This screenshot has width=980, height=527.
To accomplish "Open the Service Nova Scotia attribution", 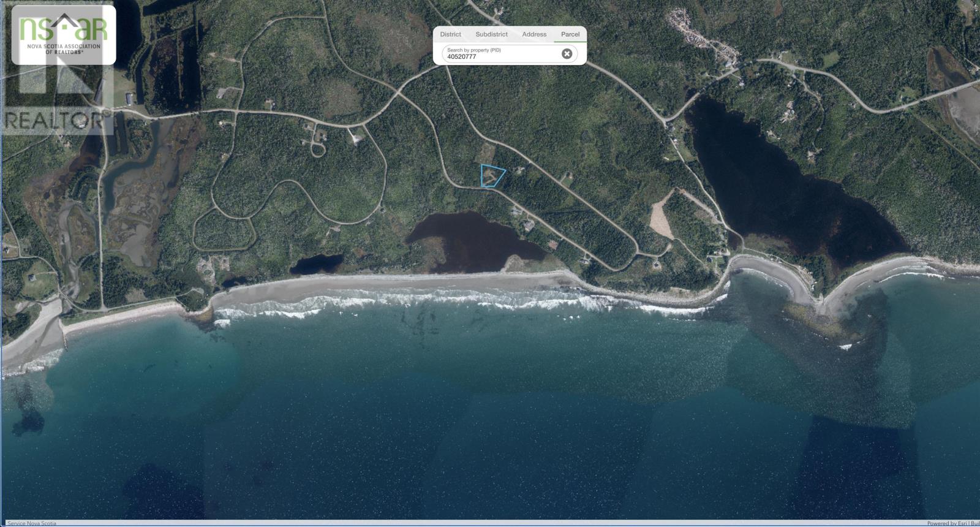I will (32, 523).
